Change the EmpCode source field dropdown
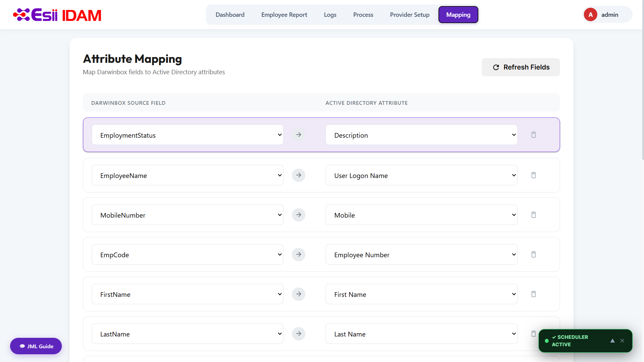644x362 pixels. 187,255
